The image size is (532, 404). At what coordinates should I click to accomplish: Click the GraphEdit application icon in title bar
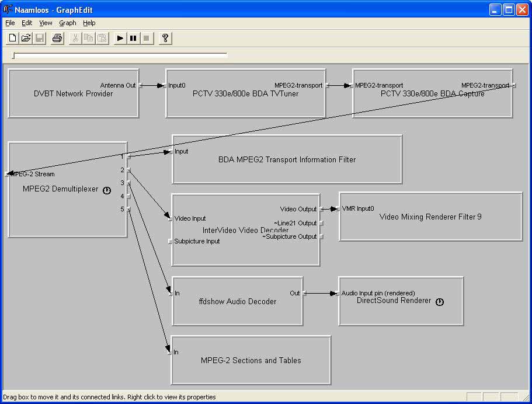click(x=8, y=9)
